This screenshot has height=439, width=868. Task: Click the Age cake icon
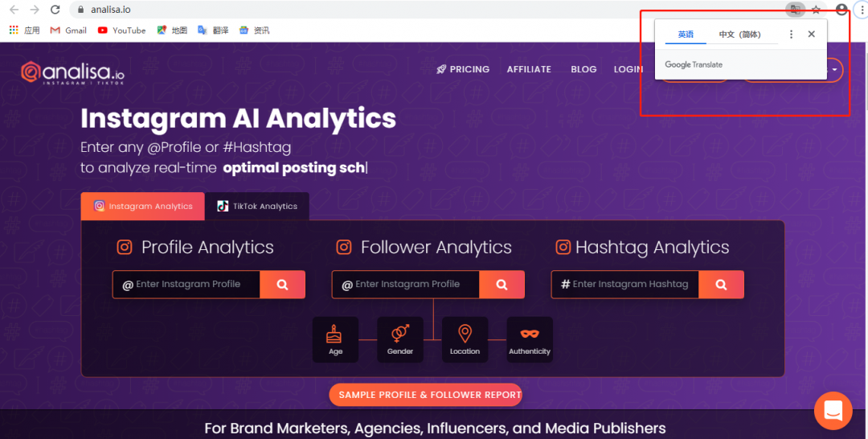coord(335,338)
